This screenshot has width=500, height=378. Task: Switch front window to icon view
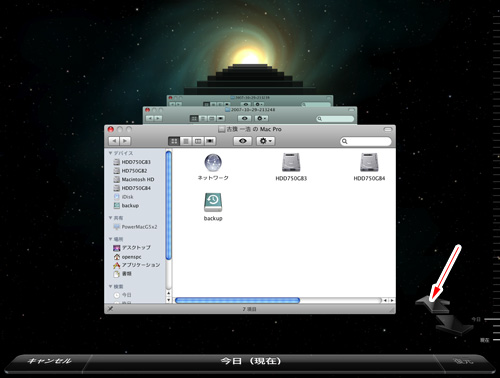click(x=174, y=141)
